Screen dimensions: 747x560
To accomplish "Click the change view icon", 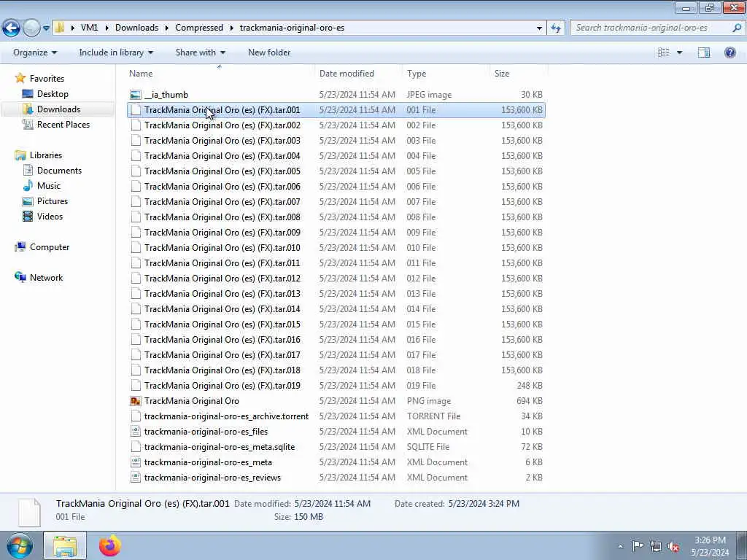I will (x=664, y=52).
